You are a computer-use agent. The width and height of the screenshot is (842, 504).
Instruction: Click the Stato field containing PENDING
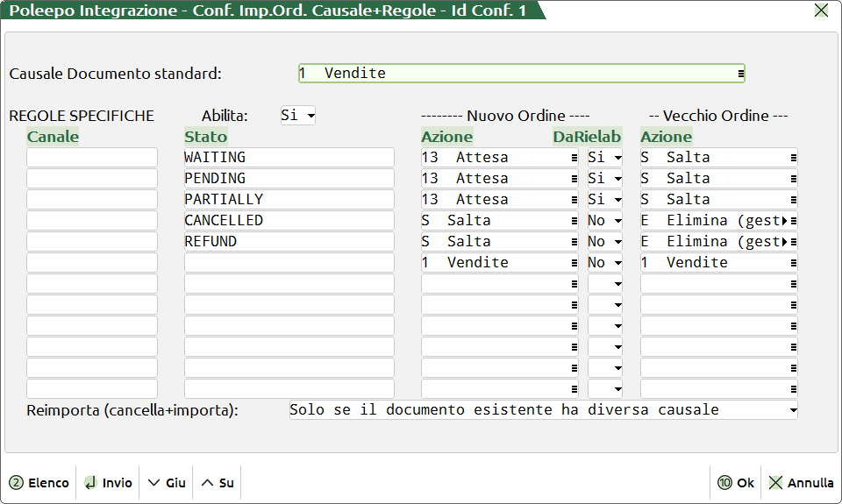[x=289, y=179]
